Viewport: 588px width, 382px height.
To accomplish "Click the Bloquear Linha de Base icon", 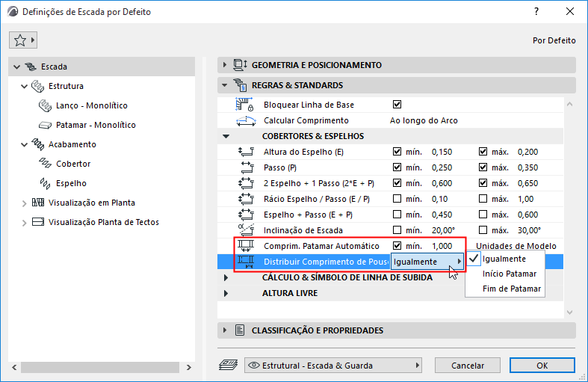I will click(x=244, y=105).
